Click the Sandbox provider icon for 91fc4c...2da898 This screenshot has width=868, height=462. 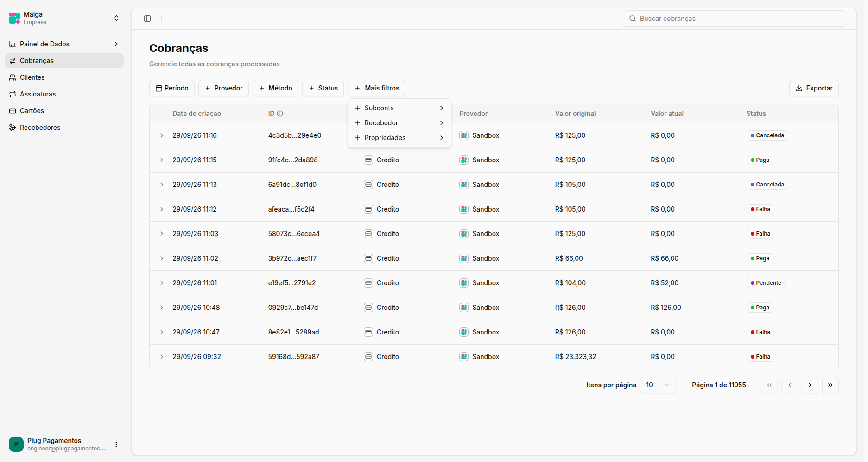click(x=464, y=160)
